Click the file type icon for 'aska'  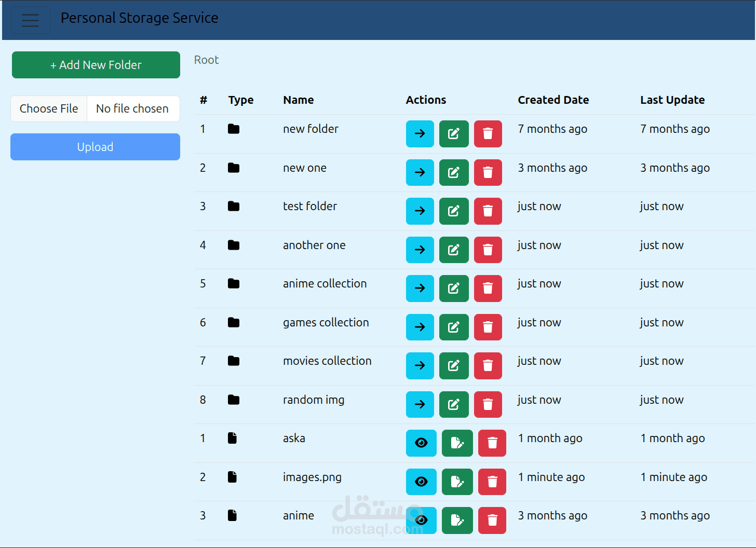click(233, 438)
